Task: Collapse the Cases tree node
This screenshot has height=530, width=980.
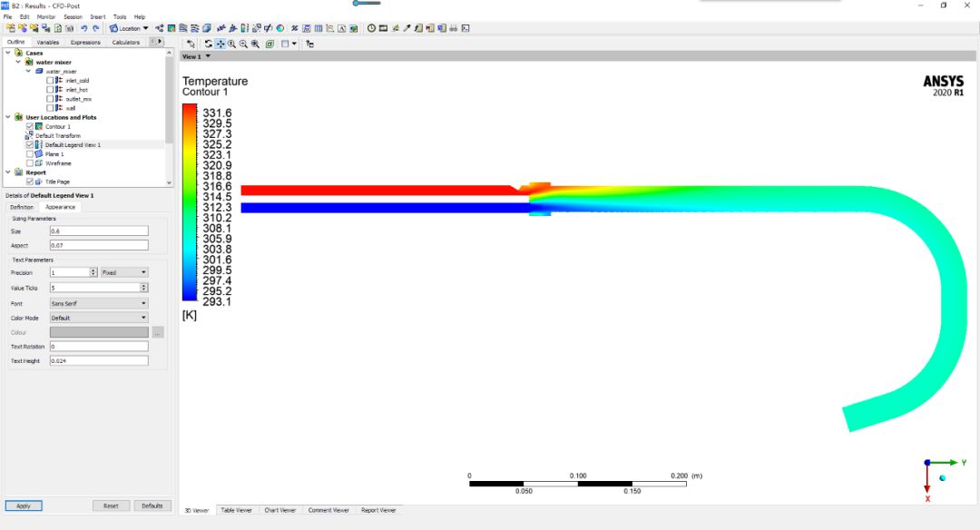Action: 8,53
